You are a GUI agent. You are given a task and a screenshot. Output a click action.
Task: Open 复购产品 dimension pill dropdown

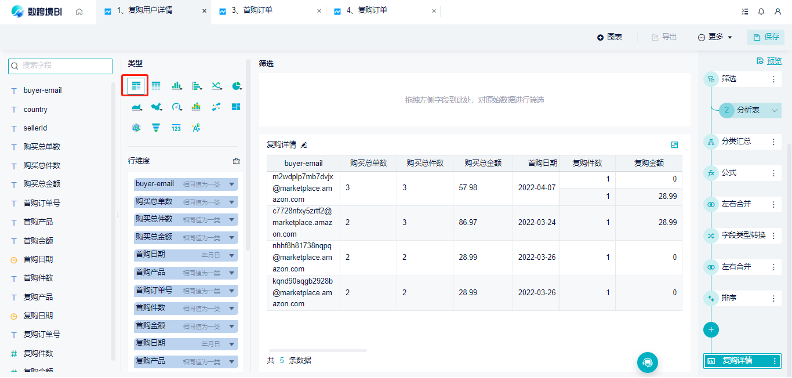coord(232,361)
